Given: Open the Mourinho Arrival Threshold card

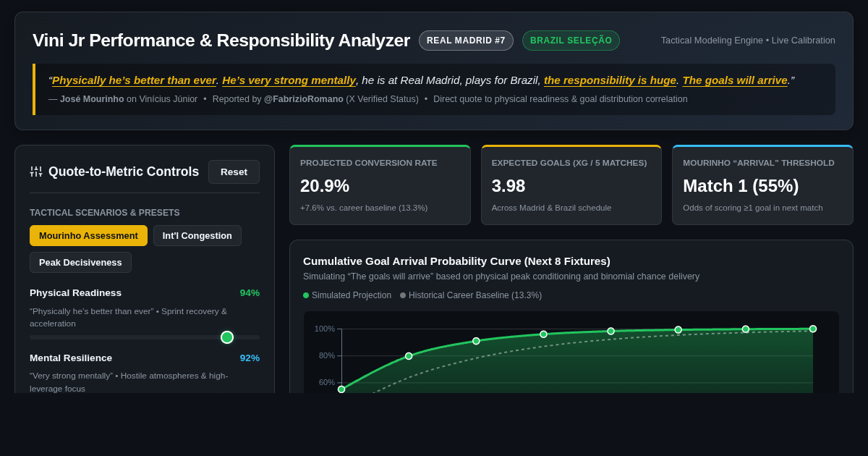Looking at the screenshot, I should (x=762, y=185).
